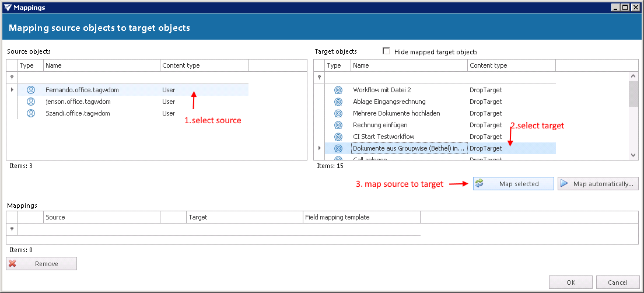Sort target objects by Content type header
The width and height of the screenshot is (644, 293).
(511, 65)
